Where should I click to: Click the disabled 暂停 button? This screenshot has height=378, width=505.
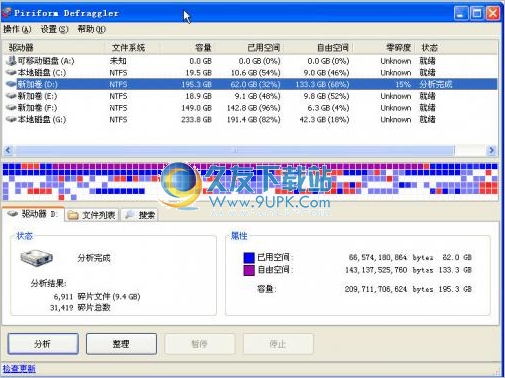(x=200, y=344)
